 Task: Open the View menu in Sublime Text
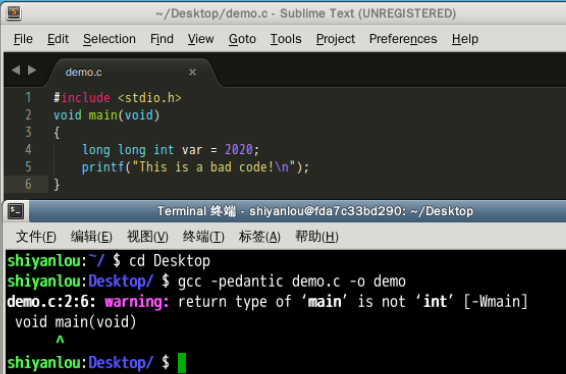coord(201,39)
